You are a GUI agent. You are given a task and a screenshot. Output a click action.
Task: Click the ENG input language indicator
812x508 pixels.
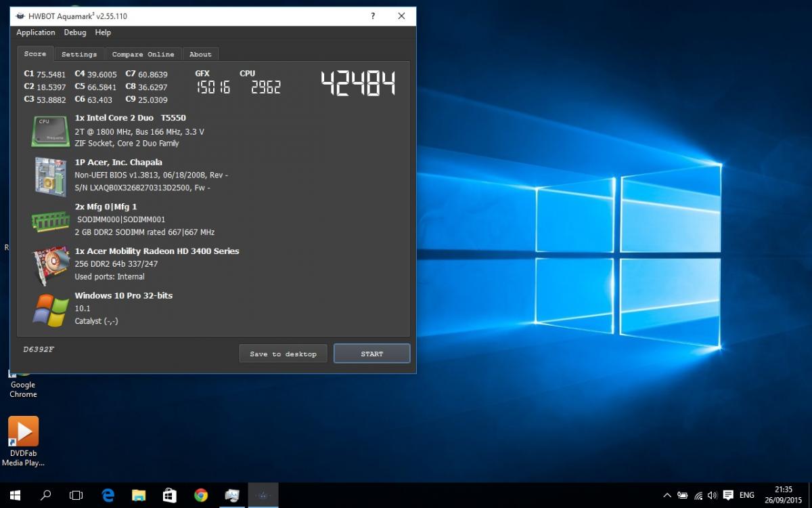click(x=746, y=495)
